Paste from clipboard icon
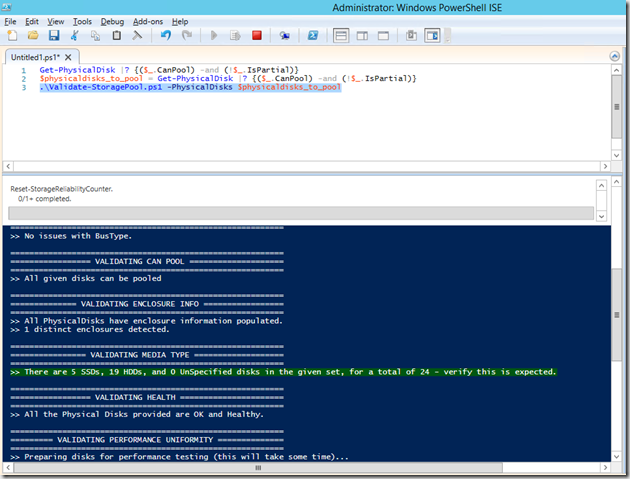630x479 pixels. pyautogui.click(x=117, y=36)
